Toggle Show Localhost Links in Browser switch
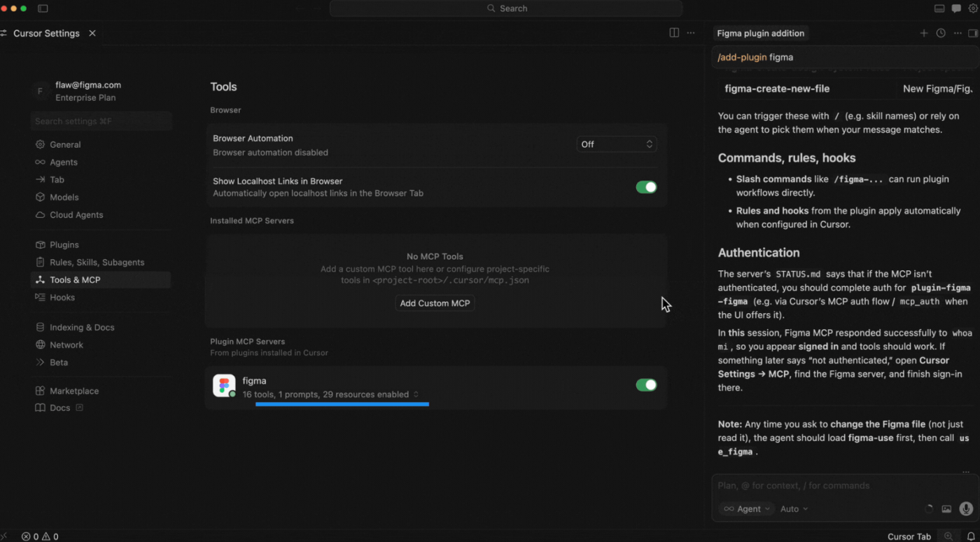Viewport: 980px width, 542px height. tap(646, 187)
